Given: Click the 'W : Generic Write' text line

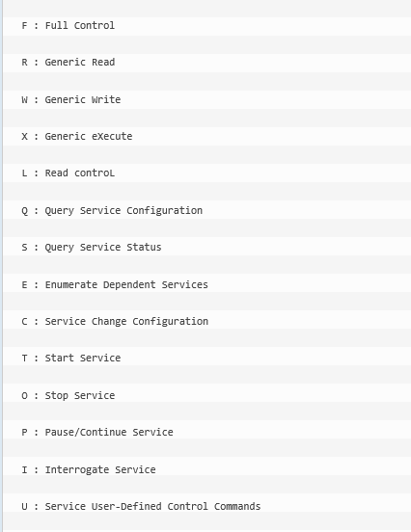Looking at the screenshot, I should (206, 100).
